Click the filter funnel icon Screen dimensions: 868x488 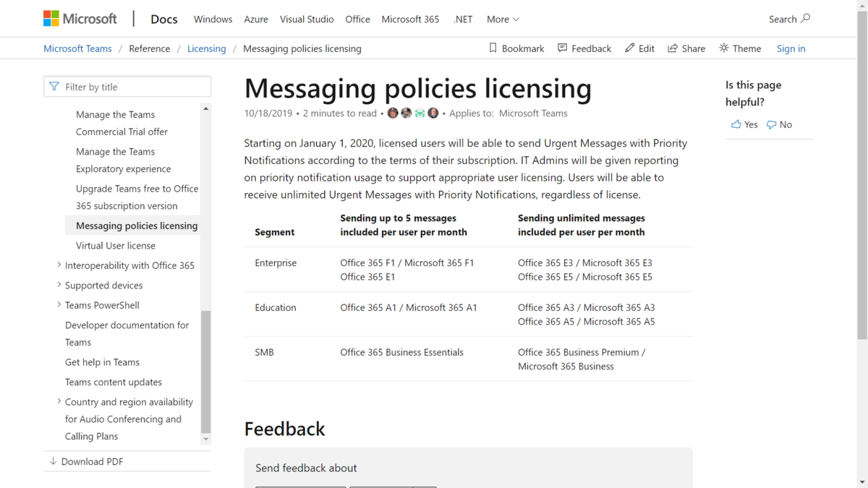pos(54,87)
